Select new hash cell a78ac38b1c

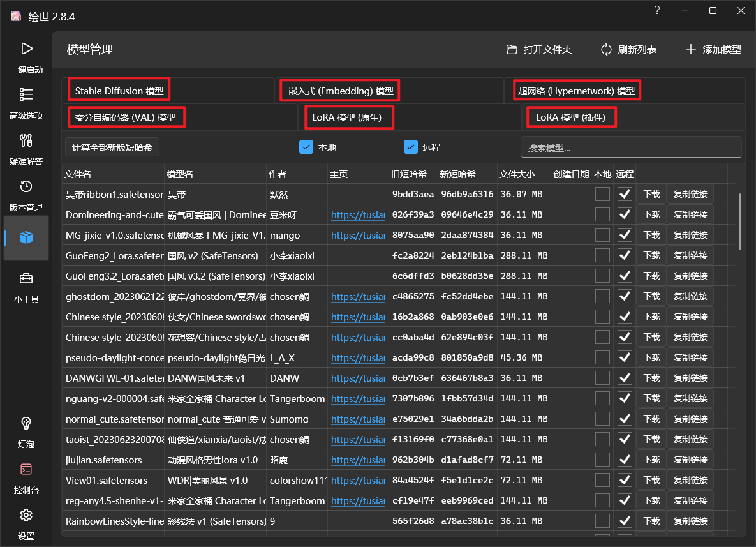point(467,521)
